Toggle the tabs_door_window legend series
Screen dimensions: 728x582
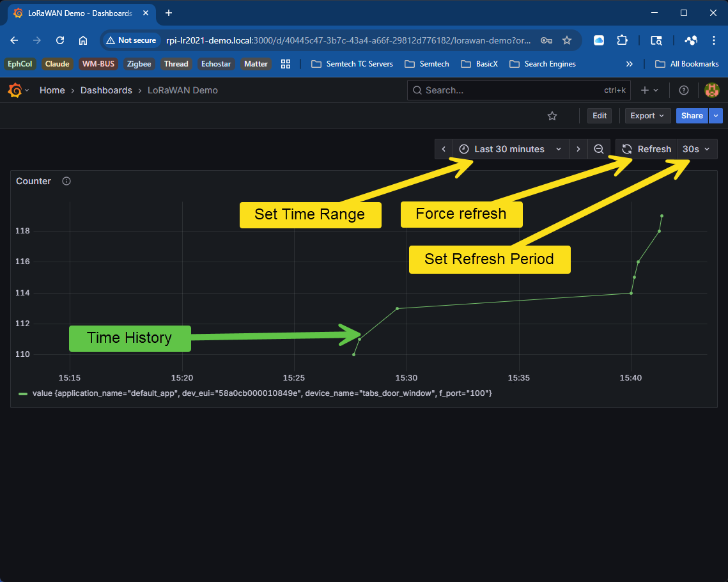262,393
